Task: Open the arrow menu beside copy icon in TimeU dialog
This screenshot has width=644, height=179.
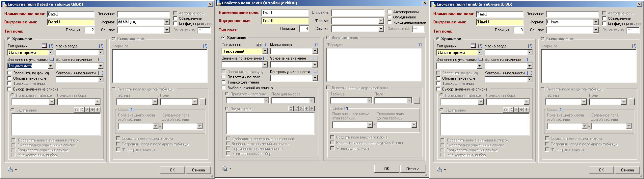Action: [445, 170]
